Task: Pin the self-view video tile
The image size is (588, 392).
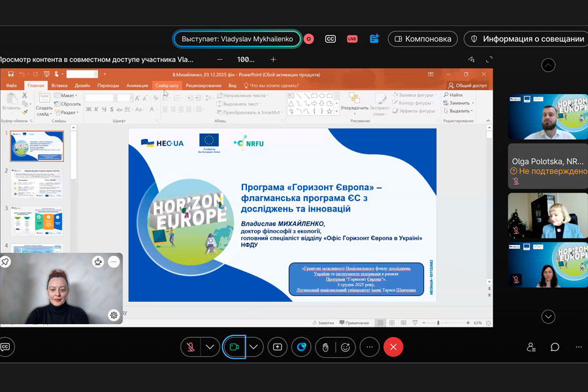Action: [x=6, y=262]
